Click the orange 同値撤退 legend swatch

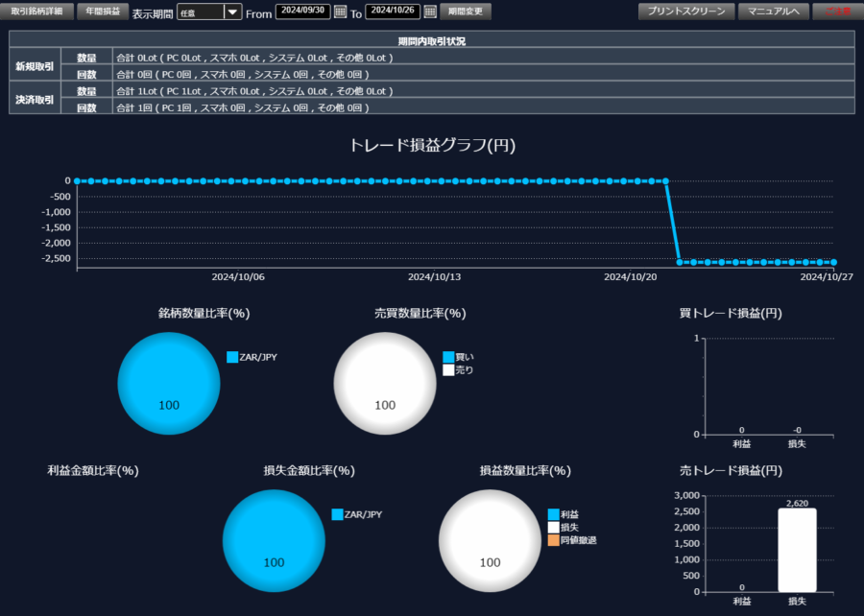coord(554,540)
